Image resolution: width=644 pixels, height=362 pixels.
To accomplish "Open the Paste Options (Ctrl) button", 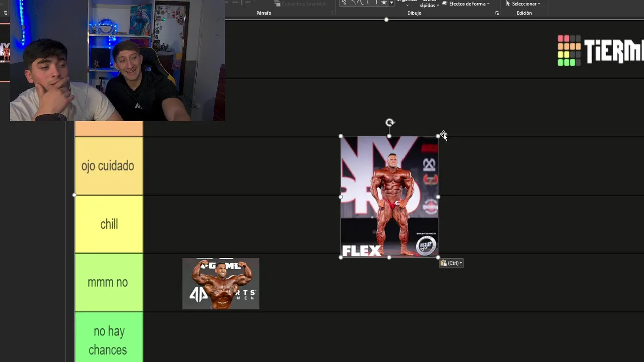I will [451, 263].
